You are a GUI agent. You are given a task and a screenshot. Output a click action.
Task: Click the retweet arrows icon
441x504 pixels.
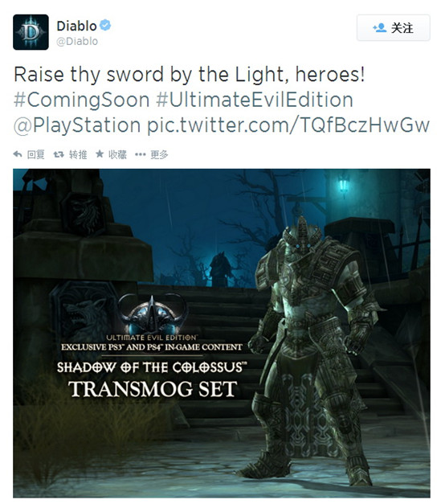(x=59, y=154)
